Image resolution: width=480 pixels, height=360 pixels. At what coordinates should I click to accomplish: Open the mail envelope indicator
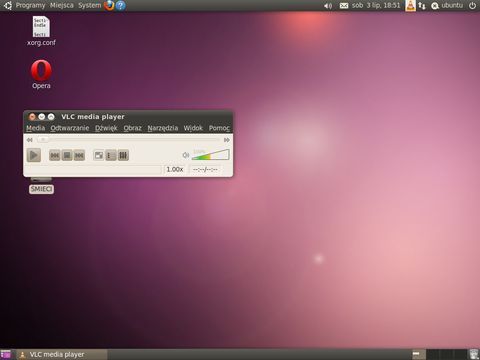click(x=344, y=6)
